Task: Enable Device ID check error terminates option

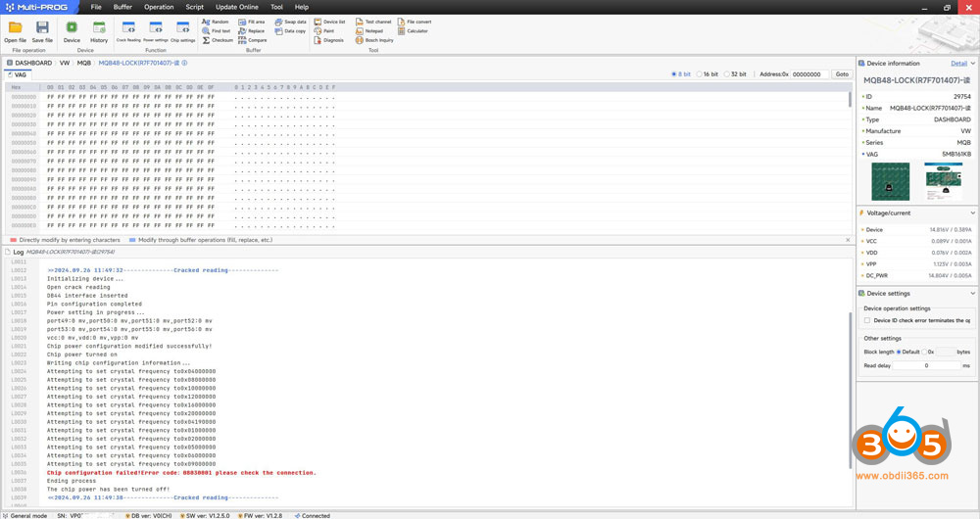Action: point(867,320)
